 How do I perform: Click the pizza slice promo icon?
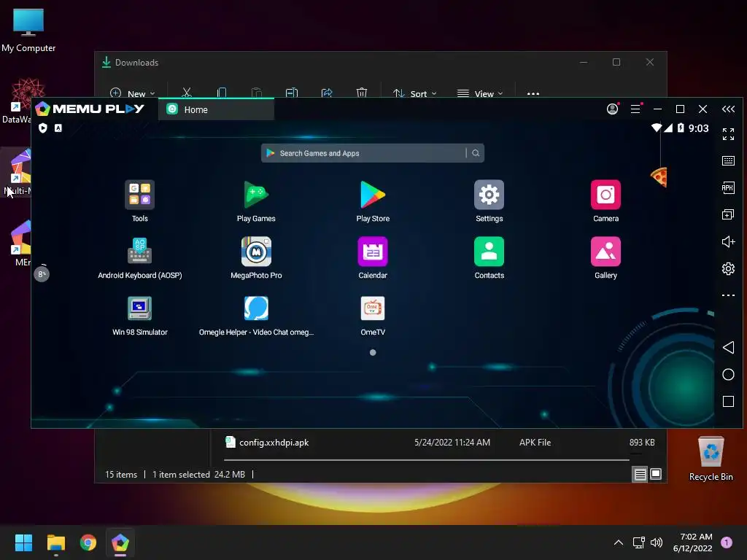(x=659, y=177)
